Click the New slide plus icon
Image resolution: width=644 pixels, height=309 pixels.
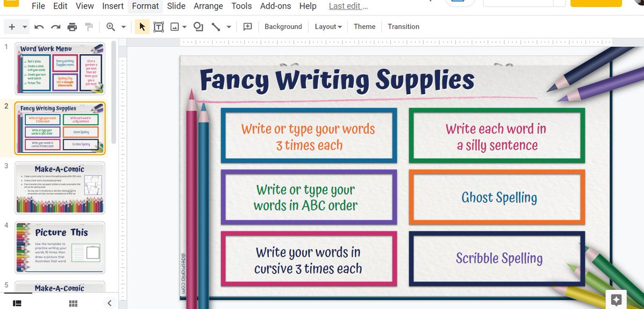pos(12,27)
